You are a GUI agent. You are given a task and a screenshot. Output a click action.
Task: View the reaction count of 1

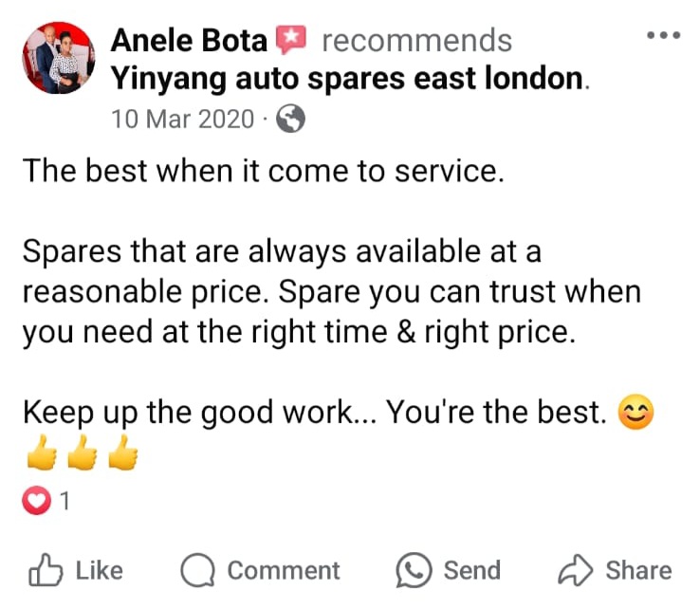coord(64,501)
